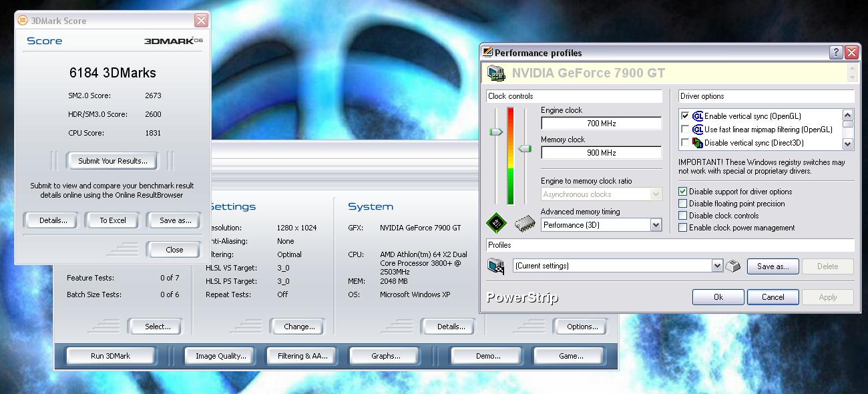Click the Change... button under Settings
The image size is (868, 394).
coord(299,327)
